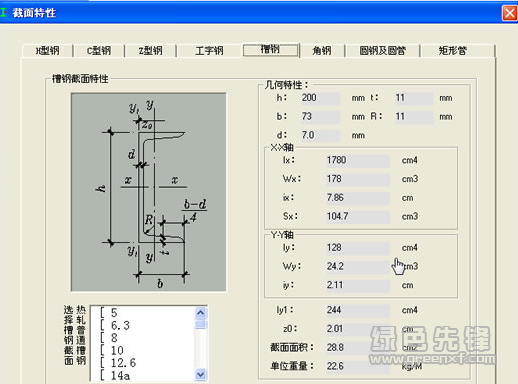
Task: Select the 矩形管 tab
Action: pyautogui.click(x=453, y=51)
